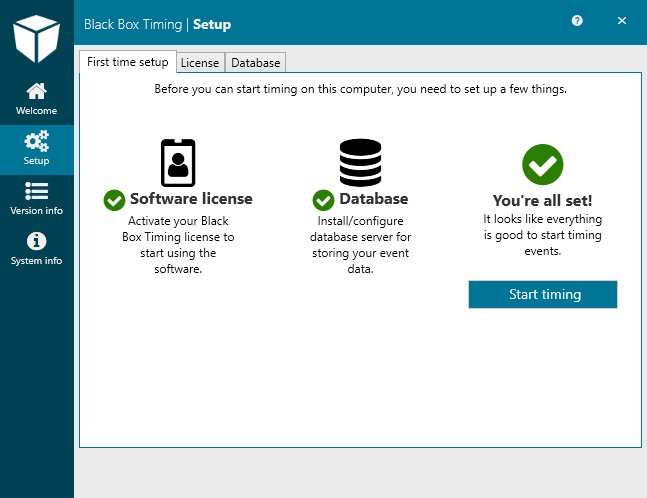Screen dimensions: 647x498
Task: Click the Black Box Timing | Setup title
Action: coord(157,24)
